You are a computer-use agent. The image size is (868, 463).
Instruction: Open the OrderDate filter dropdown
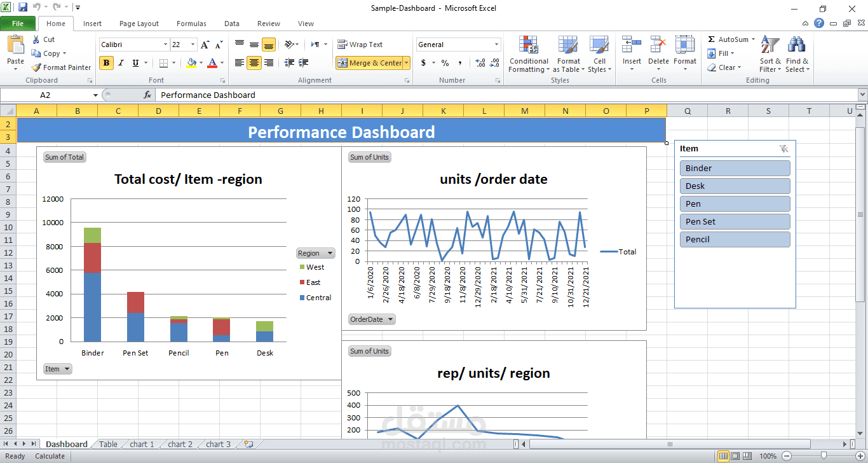pyautogui.click(x=371, y=319)
